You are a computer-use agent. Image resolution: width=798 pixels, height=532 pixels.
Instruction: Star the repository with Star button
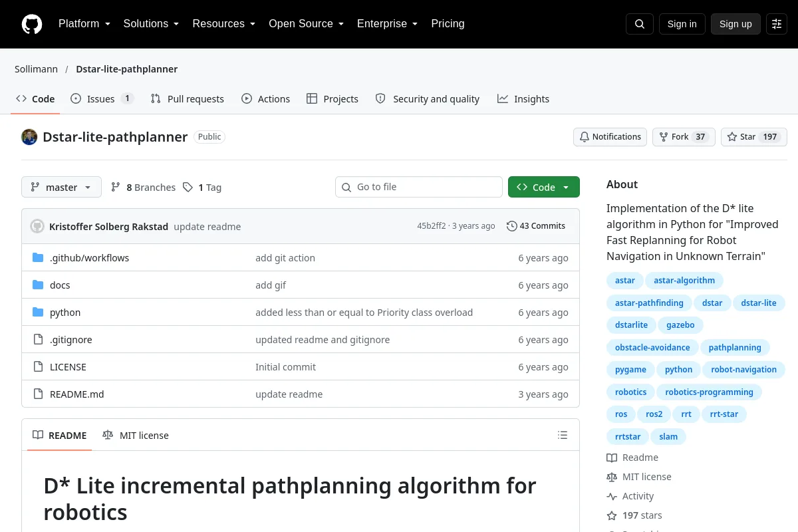click(753, 137)
